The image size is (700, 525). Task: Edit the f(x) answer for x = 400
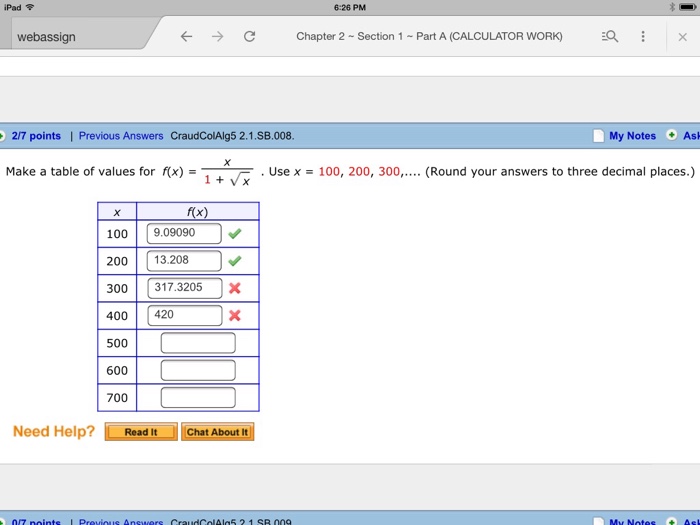point(185,315)
